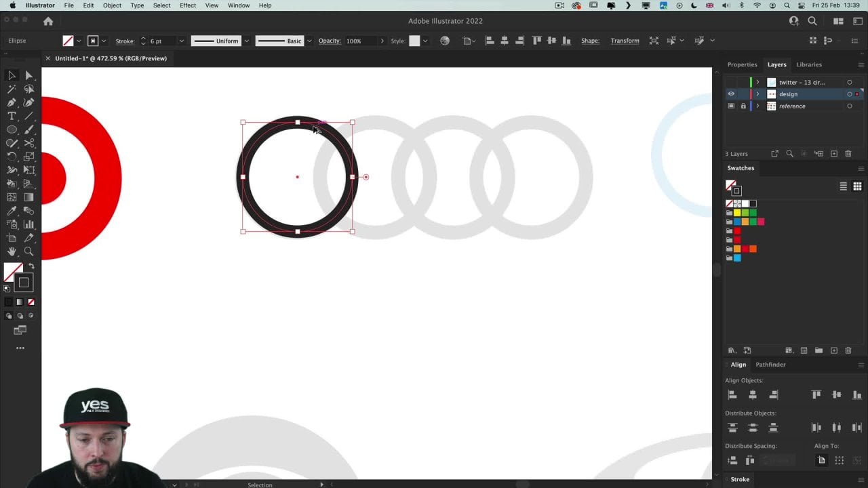The height and width of the screenshot is (488, 868).
Task: Choose the Zoom magnifier tool
Action: pos(29,251)
